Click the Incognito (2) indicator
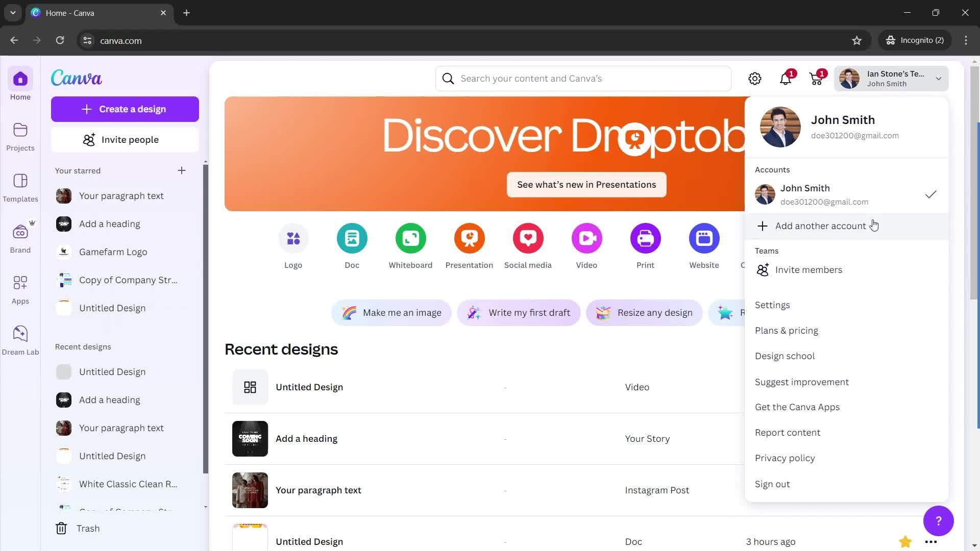This screenshot has width=980, height=551. [x=915, y=40]
